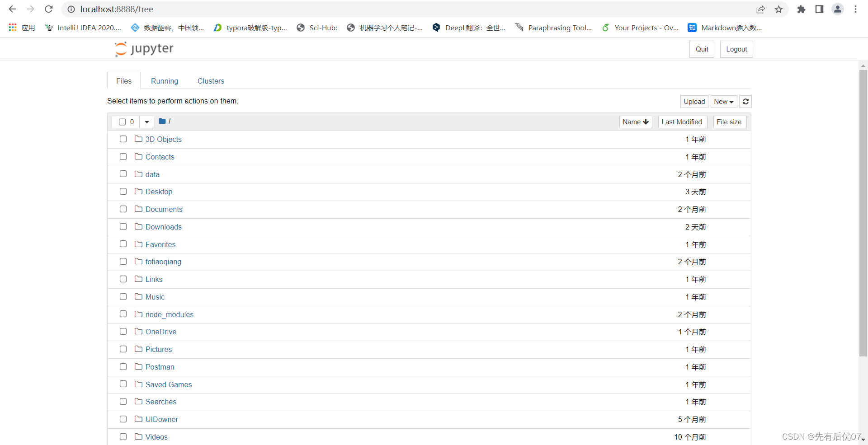Image resolution: width=868 pixels, height=445 pixels.
Task: Select the data folder checkbox
Action: tap(123, 173)
